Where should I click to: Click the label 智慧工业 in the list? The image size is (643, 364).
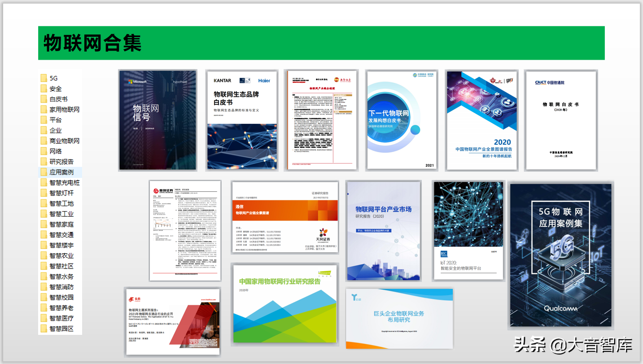[x=61, y=214]
